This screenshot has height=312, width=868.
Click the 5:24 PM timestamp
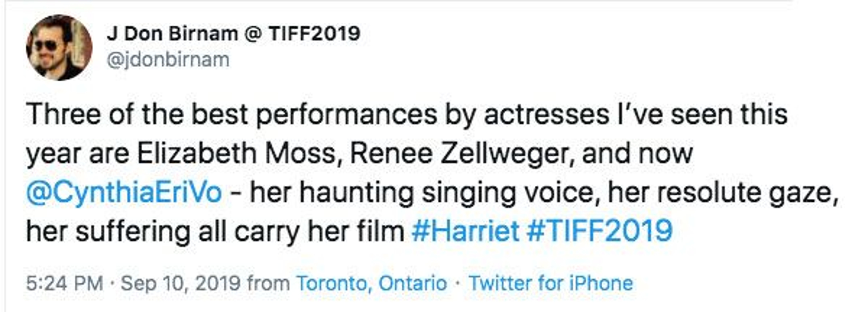[x=64, y=283]
